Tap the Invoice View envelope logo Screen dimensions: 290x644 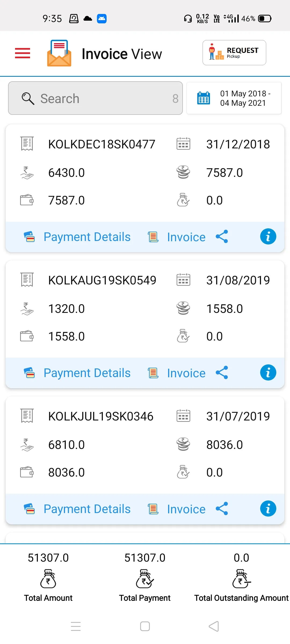click(59, 53)
